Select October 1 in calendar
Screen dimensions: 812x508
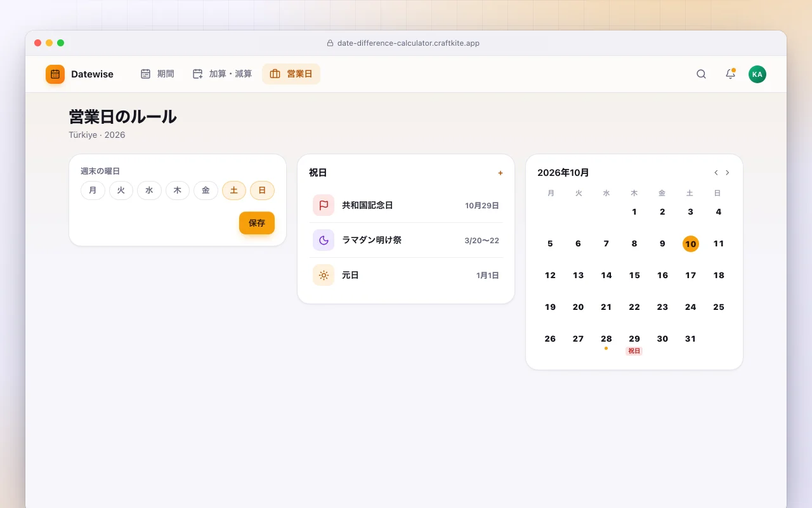(x=634, y=212)
